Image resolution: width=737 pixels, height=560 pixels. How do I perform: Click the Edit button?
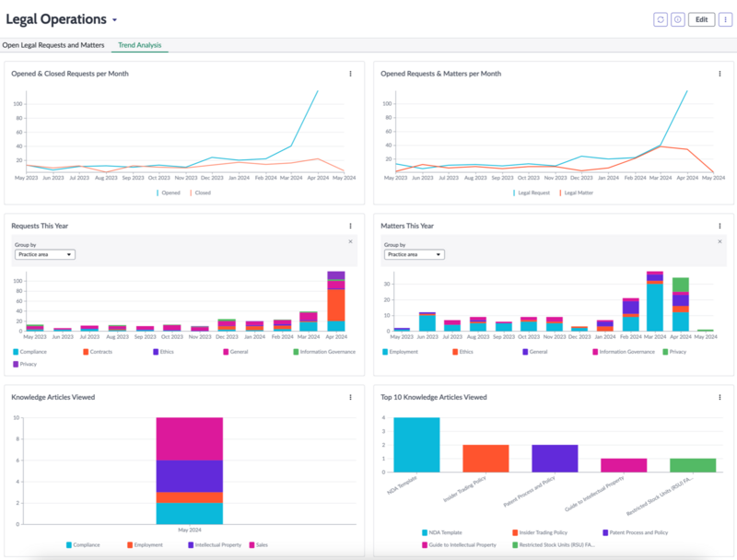click(701, 19)
